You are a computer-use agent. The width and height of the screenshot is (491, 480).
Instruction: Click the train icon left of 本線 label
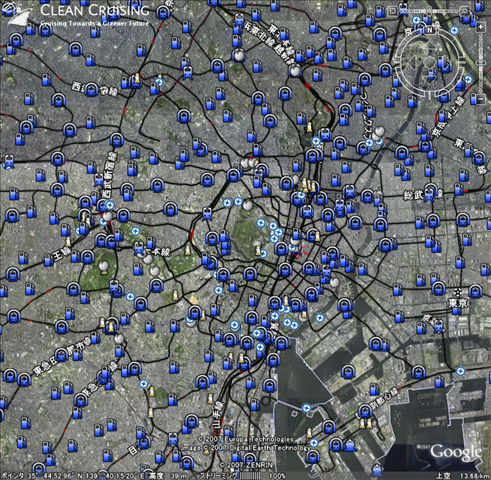[139, 248]
